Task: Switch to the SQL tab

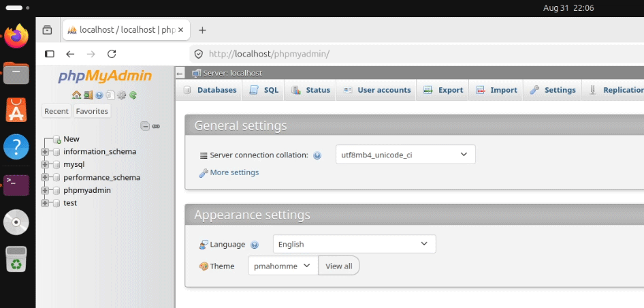Action: (263, 90)
